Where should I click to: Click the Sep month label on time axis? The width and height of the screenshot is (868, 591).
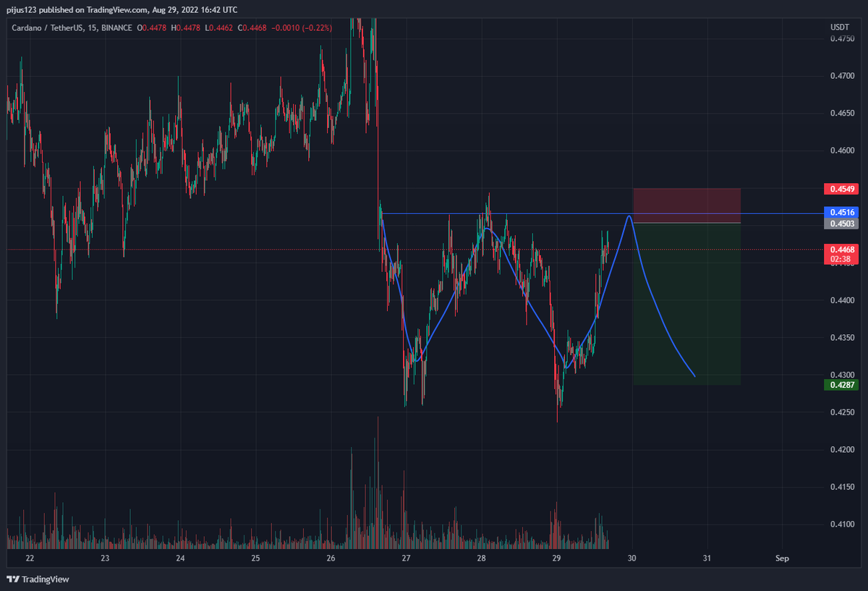coord(782,558)
